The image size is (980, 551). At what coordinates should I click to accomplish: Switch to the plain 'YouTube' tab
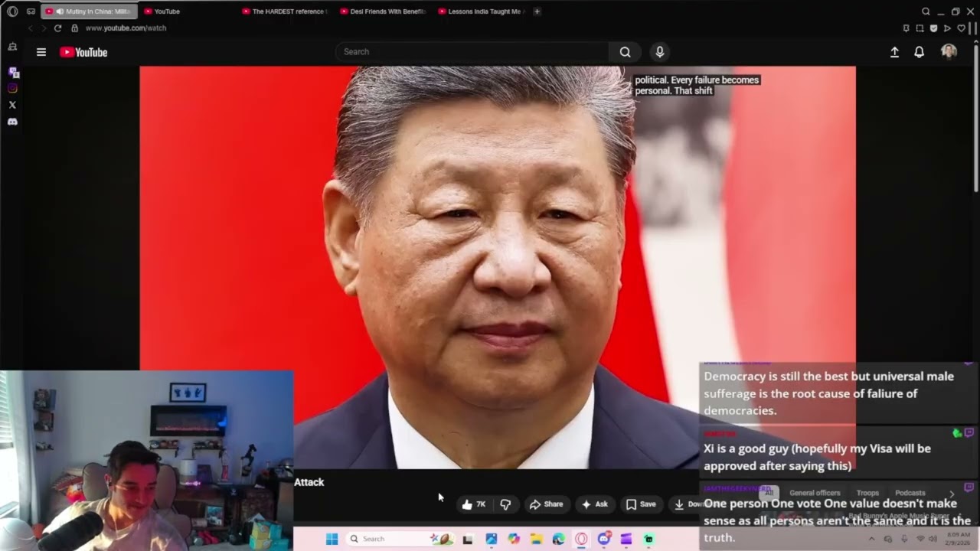[x=188, y=11]
